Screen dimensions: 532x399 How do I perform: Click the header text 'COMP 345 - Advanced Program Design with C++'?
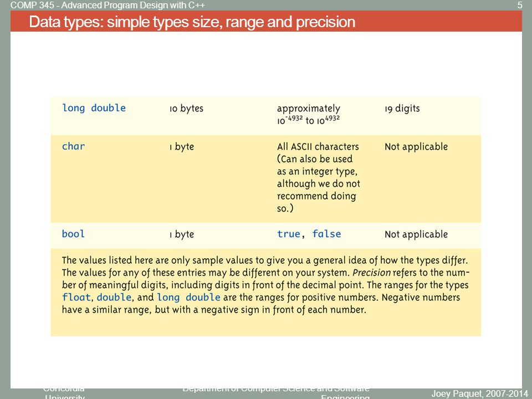[x=108, y=5]
